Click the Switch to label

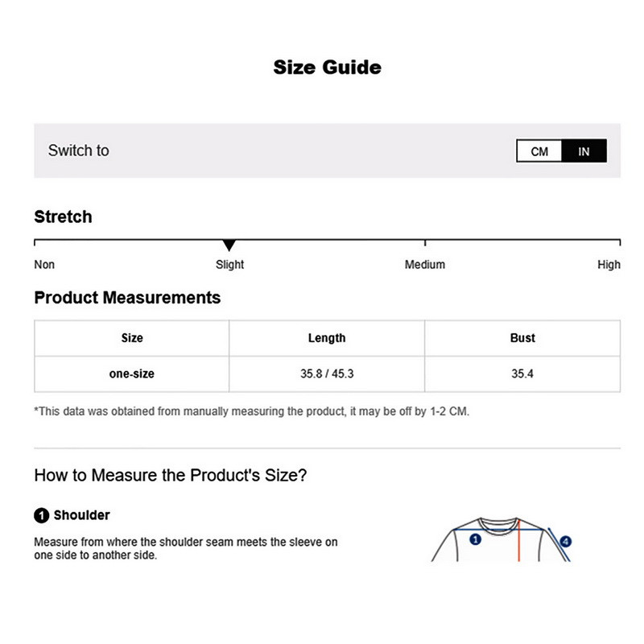point(78,151)
